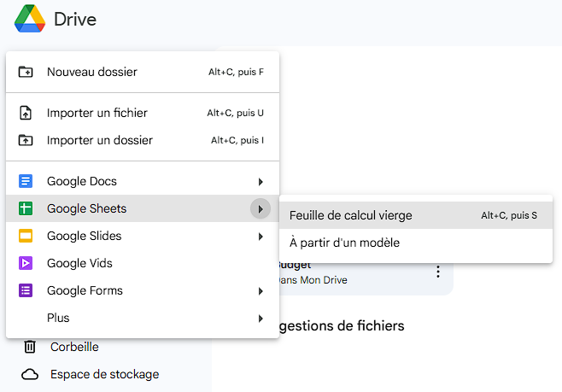Screen dimensions: 562x392
Task: Click the new folder icon
Action: coord(26,72)
